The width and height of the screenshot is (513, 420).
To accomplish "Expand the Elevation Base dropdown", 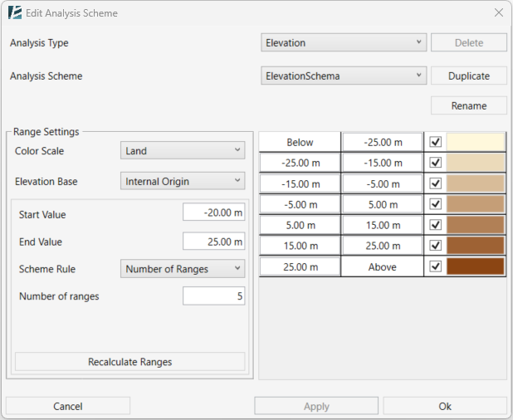I will pos(183,180).
